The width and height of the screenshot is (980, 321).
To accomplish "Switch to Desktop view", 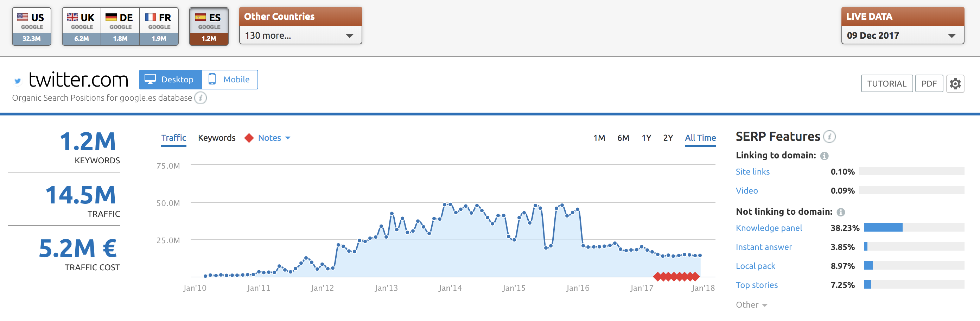I will pyautogui.click(x=171, y=80).
